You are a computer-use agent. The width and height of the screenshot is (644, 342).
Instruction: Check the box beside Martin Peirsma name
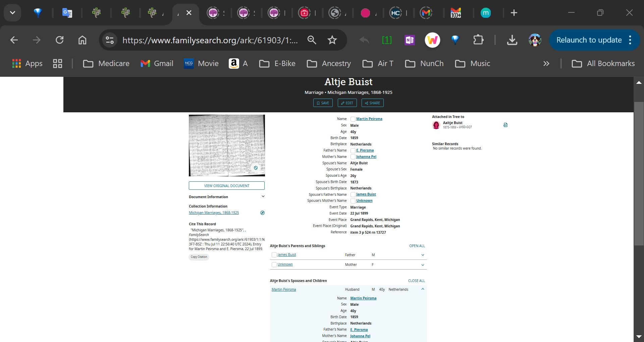(x=353, y=119)
